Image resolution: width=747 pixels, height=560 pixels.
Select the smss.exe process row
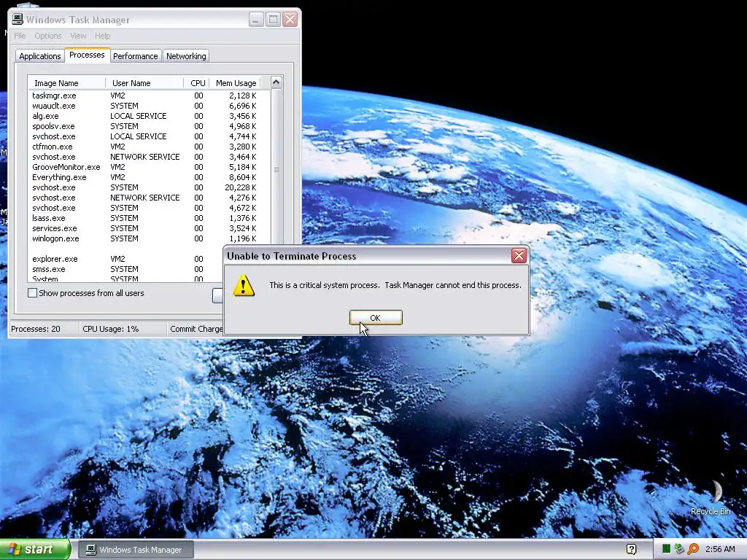tap(126, 269)
